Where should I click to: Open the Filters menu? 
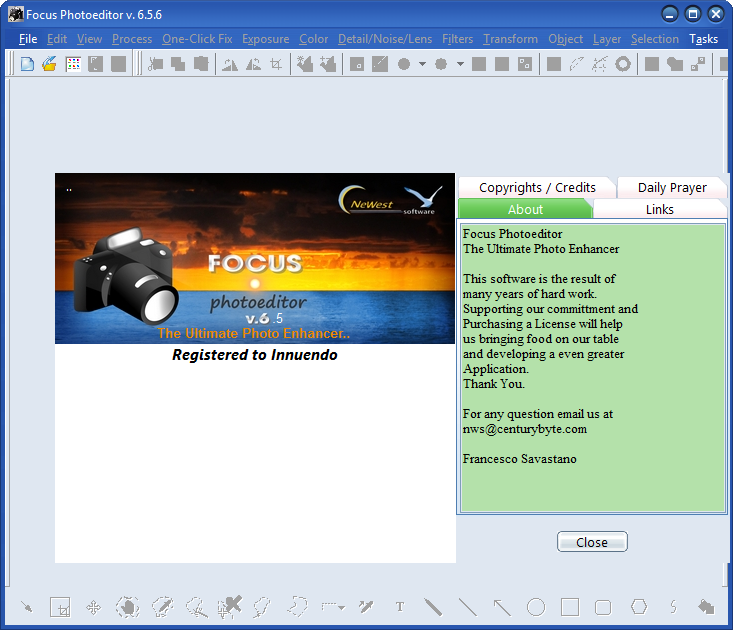coord(457,39)
